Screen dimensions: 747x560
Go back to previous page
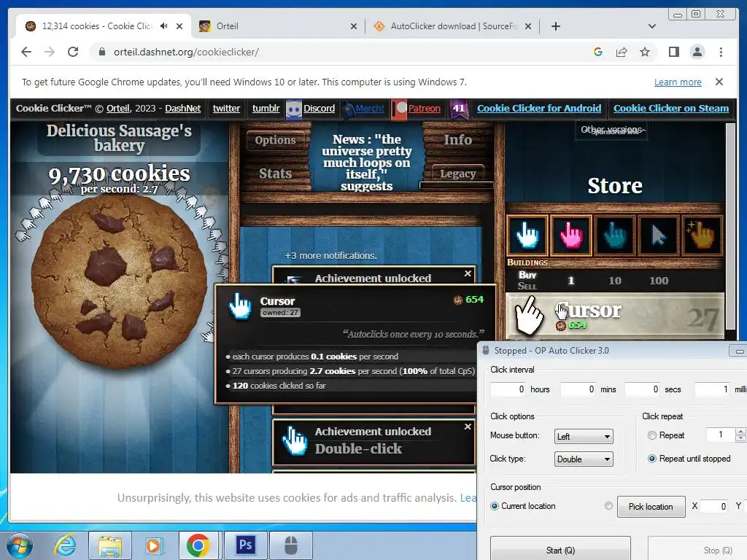(26, 52)
